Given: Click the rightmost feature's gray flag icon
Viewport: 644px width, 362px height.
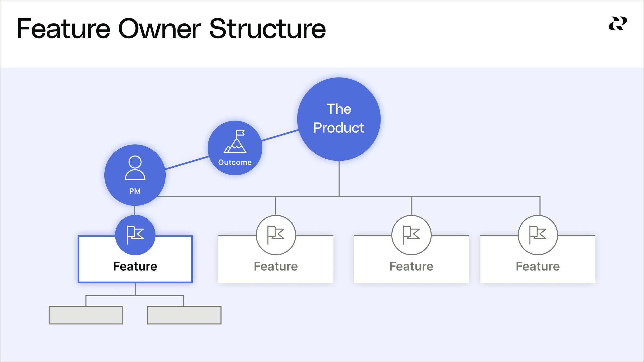Looking at the screenshot, I should point(538,235).
